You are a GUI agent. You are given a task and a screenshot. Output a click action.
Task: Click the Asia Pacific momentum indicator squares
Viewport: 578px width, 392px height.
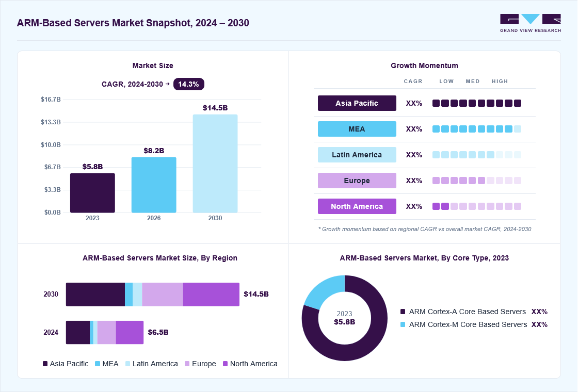click(477, 103)
